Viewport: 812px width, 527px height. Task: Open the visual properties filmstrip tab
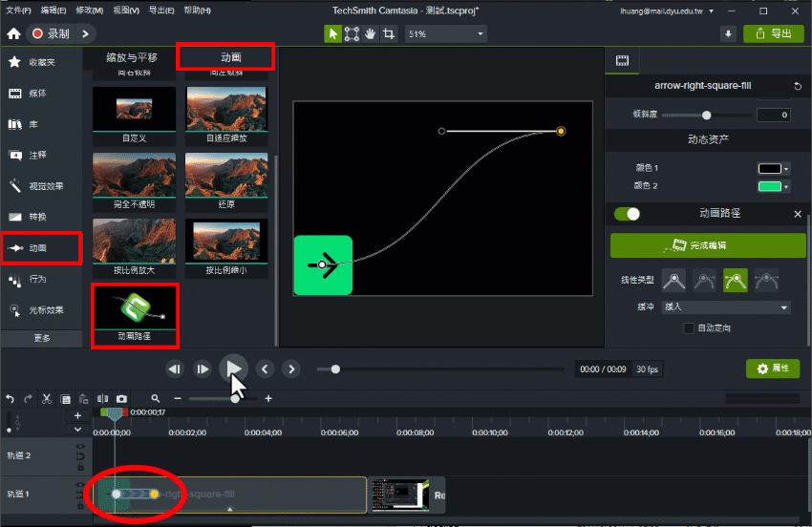pyautogui.click(x=622, y=60)
